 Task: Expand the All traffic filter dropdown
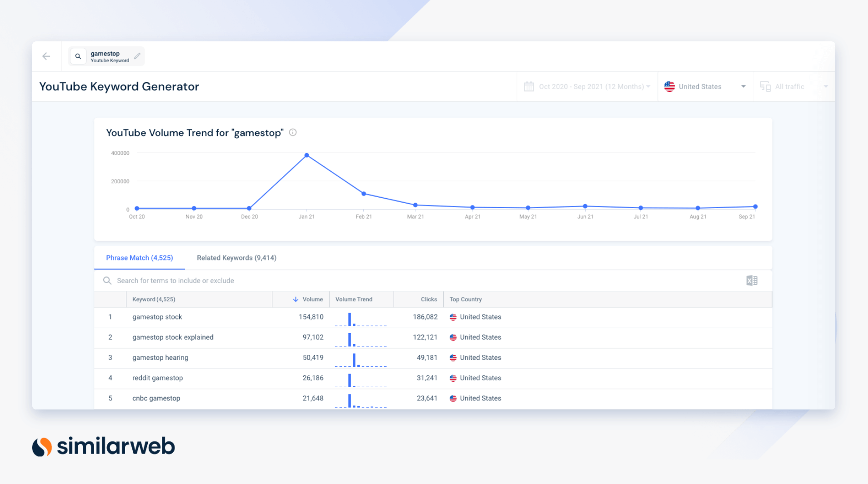coord(827,86)
